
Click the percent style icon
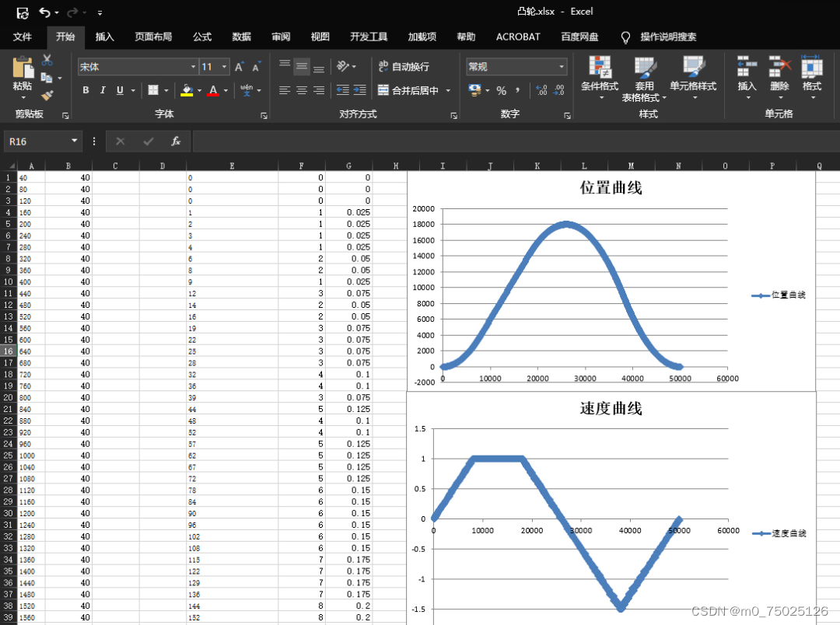tap(502, 90)
